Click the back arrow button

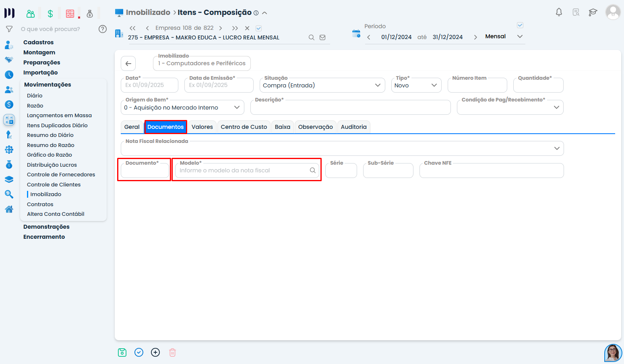pyautogui.click(x=128, y=64)
